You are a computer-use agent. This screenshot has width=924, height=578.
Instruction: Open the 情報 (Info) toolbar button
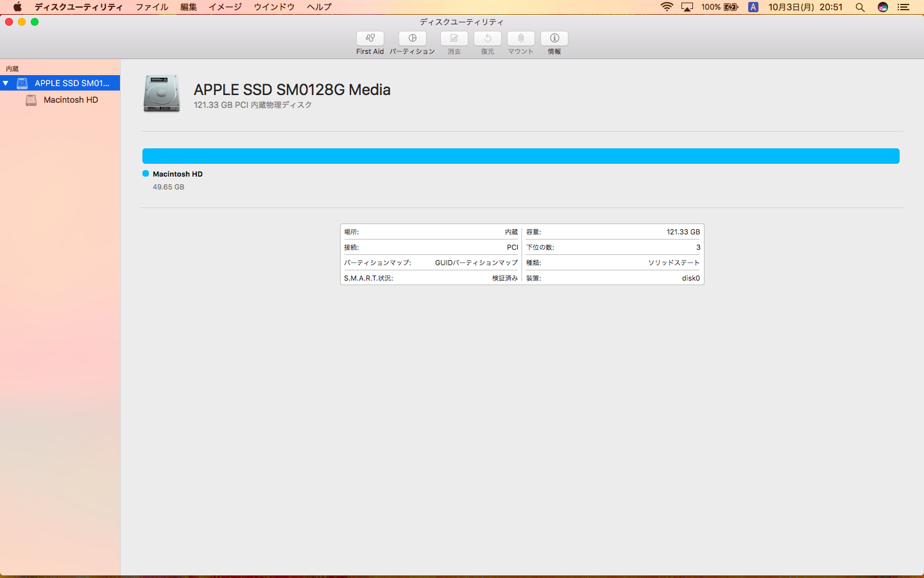tap(554, 39)
